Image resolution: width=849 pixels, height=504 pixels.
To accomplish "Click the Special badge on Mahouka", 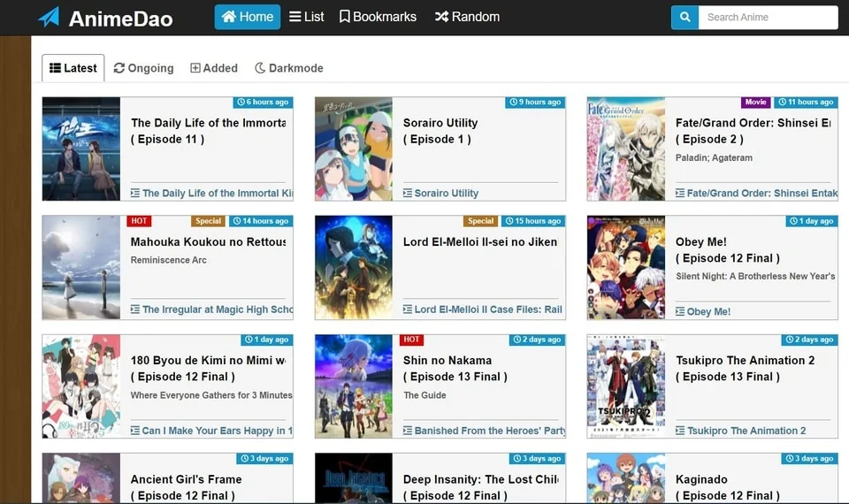I will (x=209, y=221).
